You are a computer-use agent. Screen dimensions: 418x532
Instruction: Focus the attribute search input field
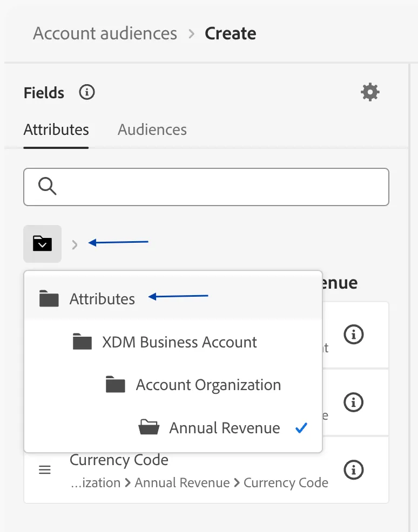[206, 187]
